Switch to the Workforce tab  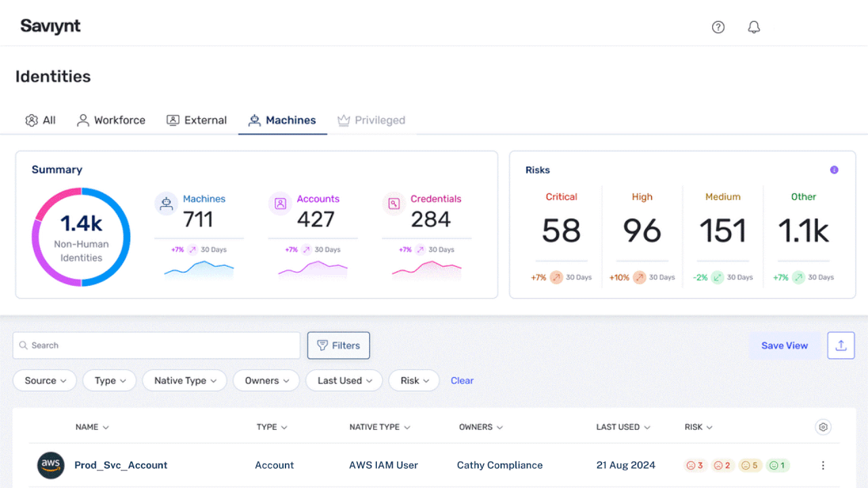(111, 121)
